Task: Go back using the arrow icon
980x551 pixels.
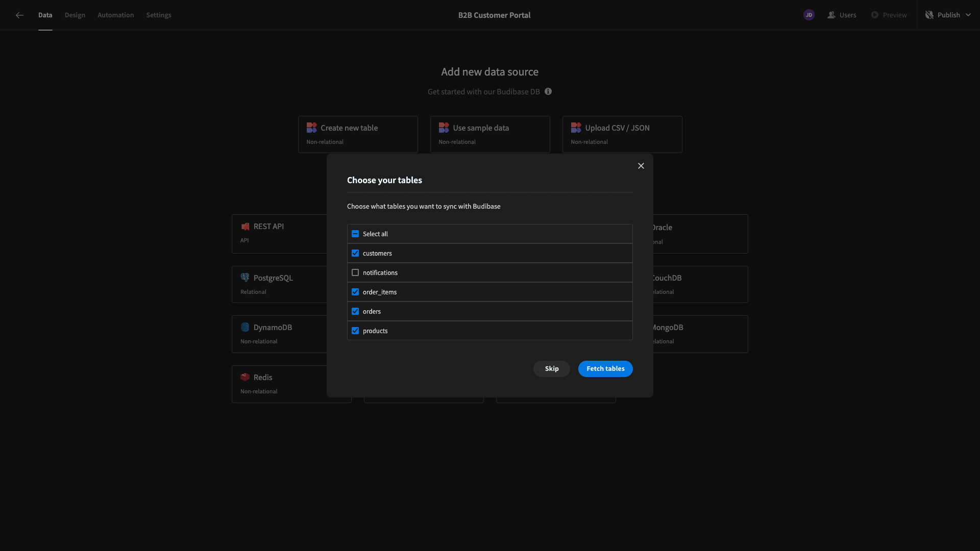Action: (x=19, y=15)
